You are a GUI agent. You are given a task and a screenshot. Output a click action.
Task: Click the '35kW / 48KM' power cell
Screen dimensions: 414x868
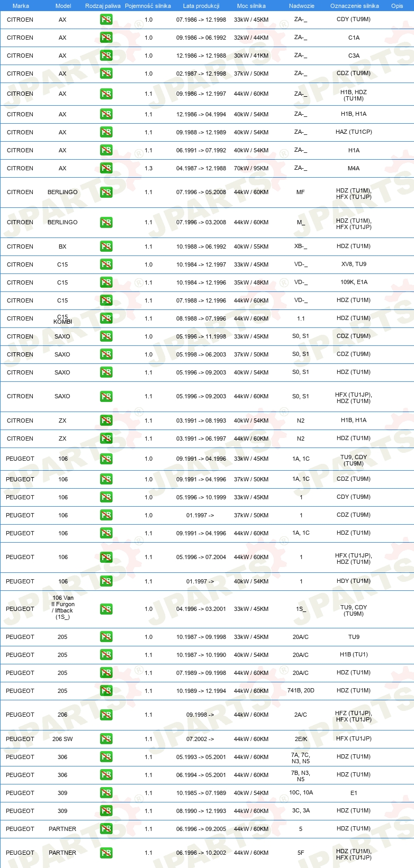[x=251, y=282]
